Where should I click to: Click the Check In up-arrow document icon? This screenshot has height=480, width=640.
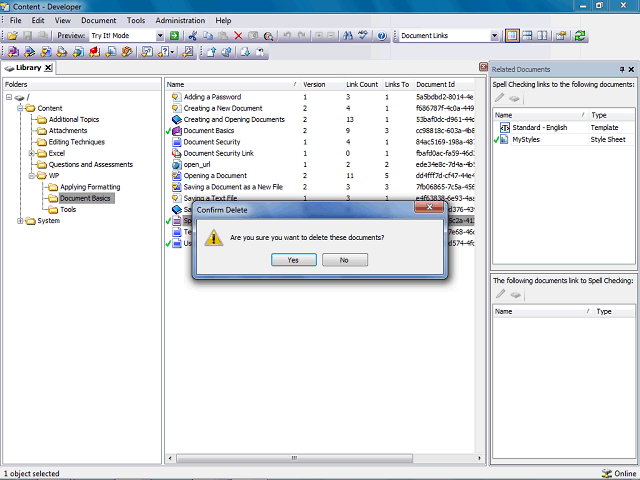click(x=211, y=52)
